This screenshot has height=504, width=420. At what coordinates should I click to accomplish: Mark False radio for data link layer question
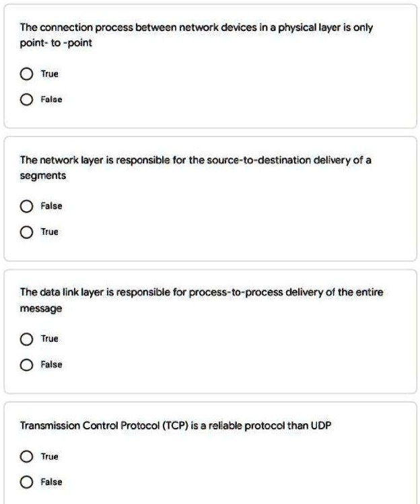pos(27,365)
